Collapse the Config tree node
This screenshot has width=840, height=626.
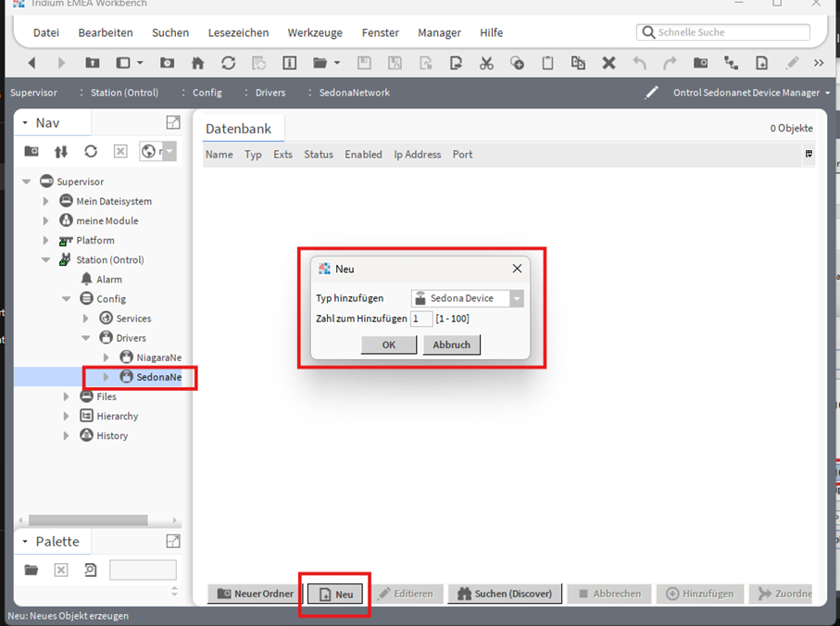66,299
